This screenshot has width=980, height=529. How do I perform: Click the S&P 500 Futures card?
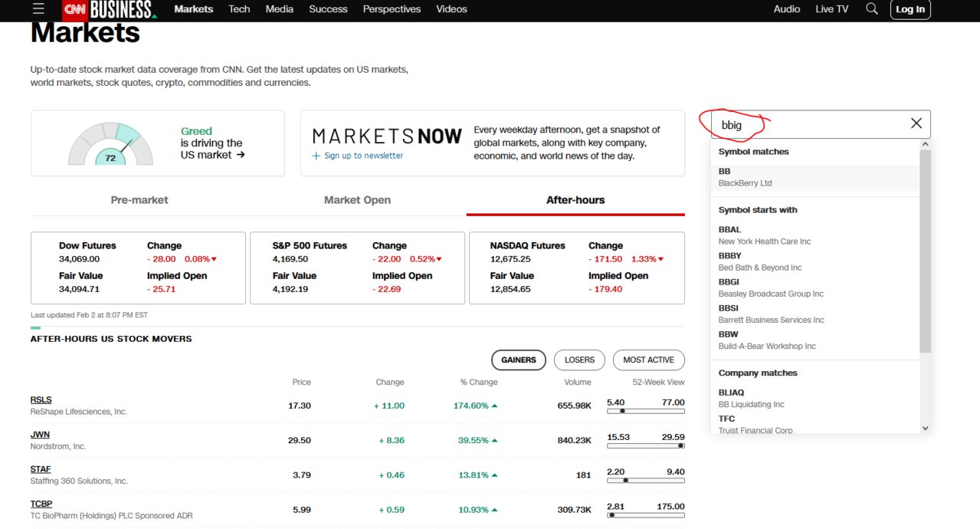357,268
